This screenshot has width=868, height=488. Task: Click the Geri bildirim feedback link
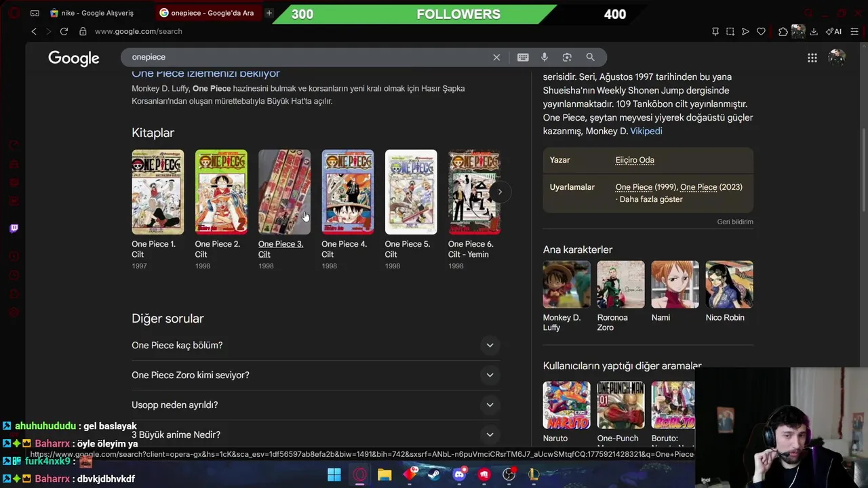pyautogui.click(x=735, y=222)
